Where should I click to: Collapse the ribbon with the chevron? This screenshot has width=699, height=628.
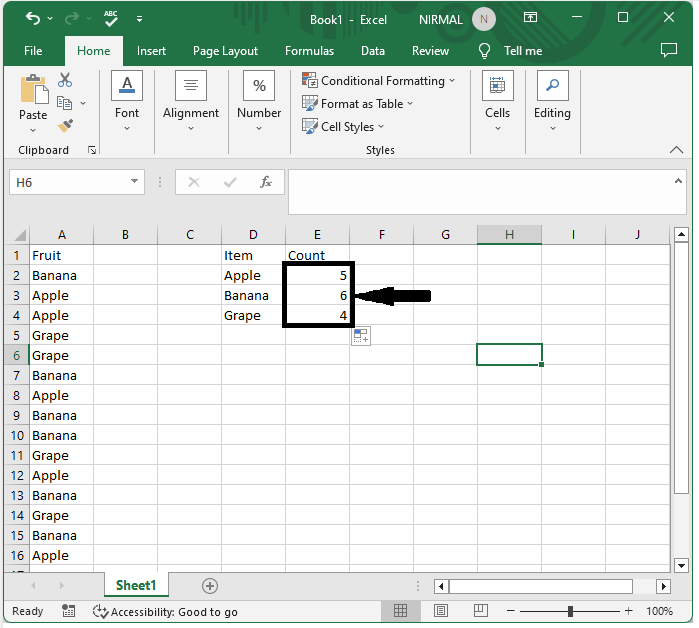[676, 150]
